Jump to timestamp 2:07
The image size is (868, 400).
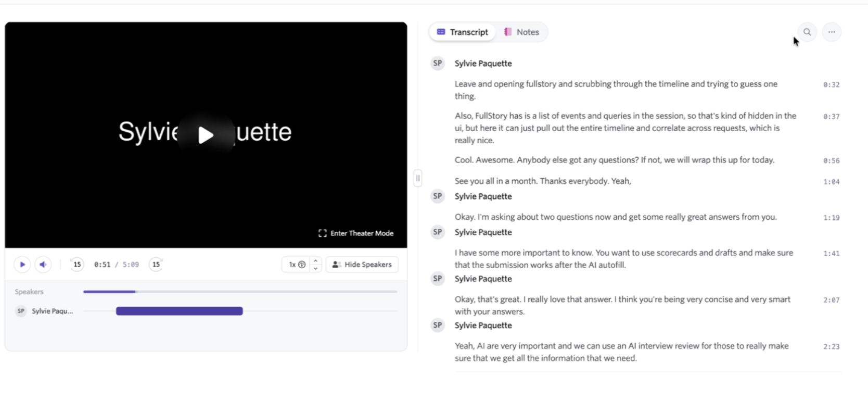point(831,300)
